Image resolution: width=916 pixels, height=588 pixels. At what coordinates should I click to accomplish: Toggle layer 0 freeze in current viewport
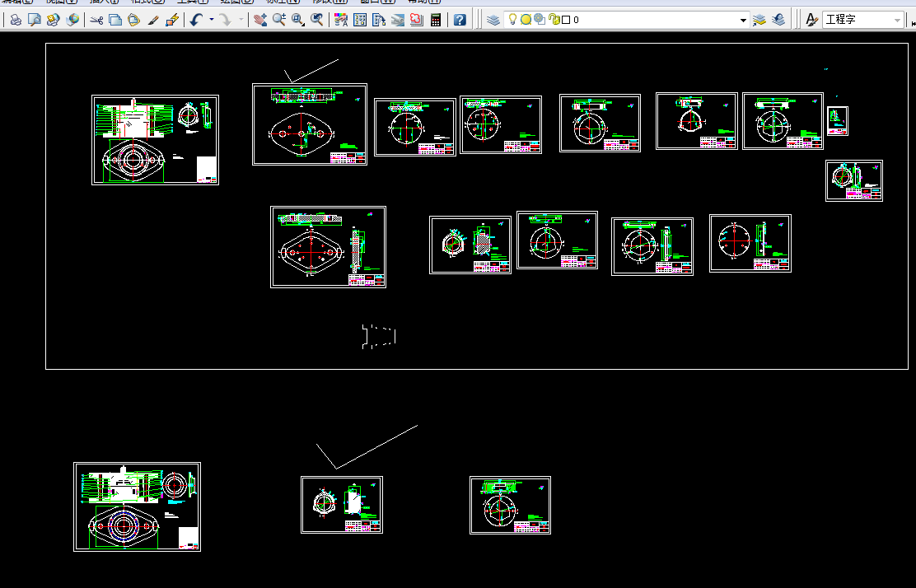pyautogui.click(x=540, y=19)
